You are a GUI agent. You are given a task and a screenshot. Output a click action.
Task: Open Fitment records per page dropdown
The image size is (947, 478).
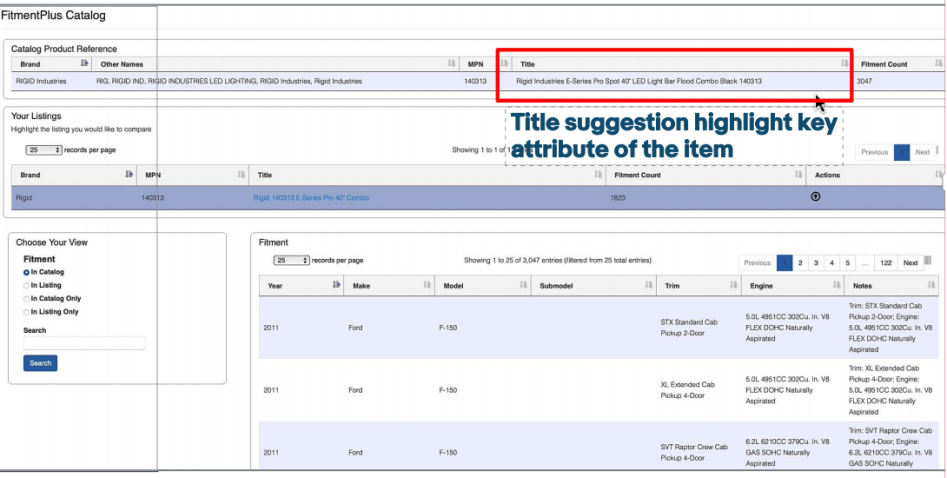292,260
